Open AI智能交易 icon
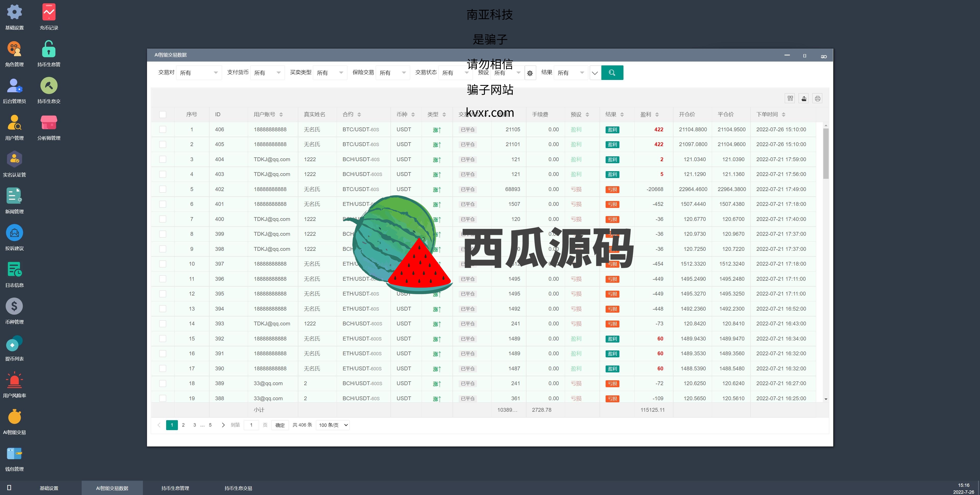The image size is (980, 495). pos(15,421)
